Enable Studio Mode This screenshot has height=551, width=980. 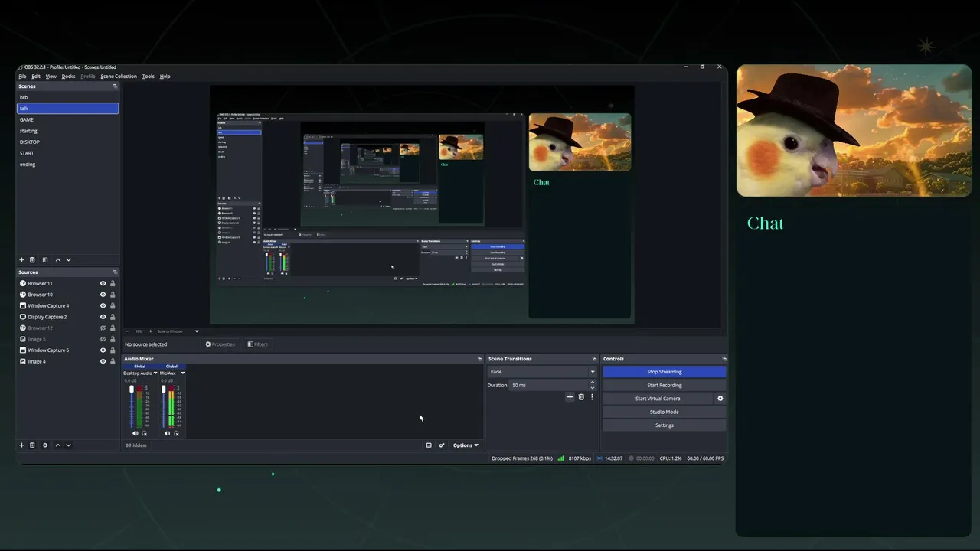(x=664, y=412)
